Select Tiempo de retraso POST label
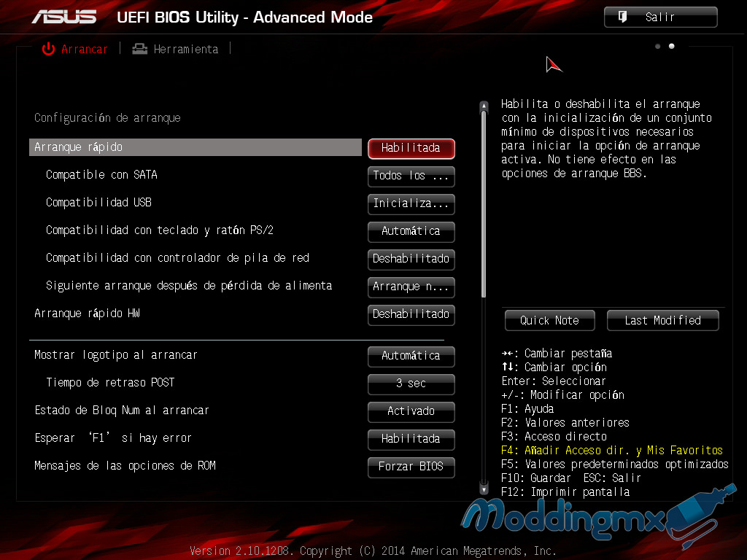 110,382
